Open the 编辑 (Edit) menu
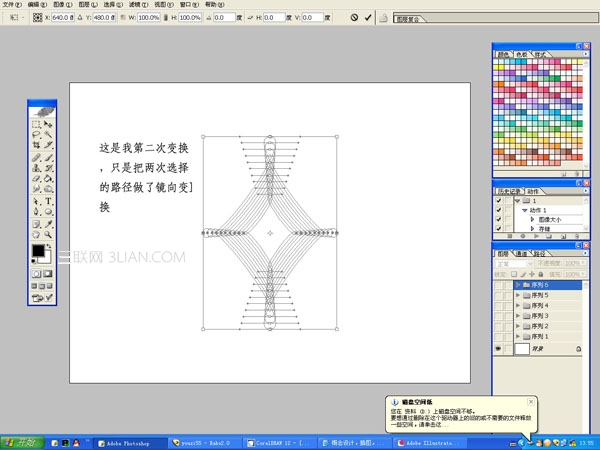Screen dimensions: 600x450 (x=37, y=5)
